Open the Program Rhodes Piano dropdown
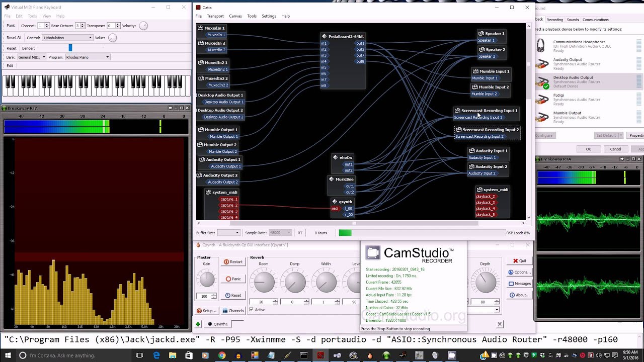 pos(87,57)
